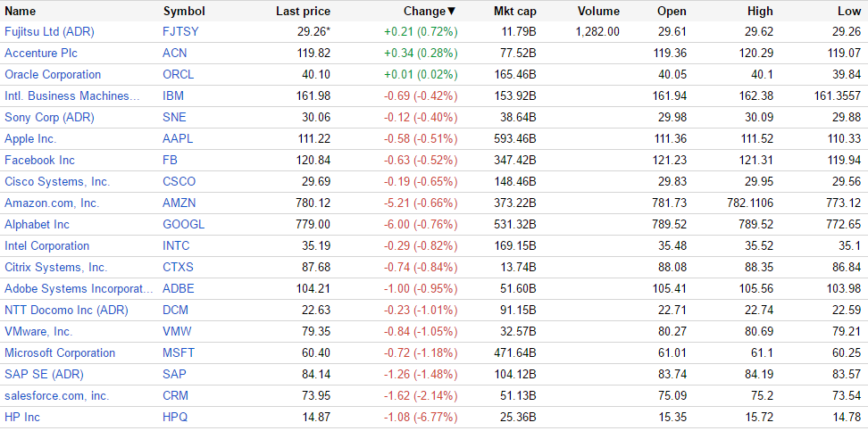Open the Apple Inc. company link

point(30,138)
